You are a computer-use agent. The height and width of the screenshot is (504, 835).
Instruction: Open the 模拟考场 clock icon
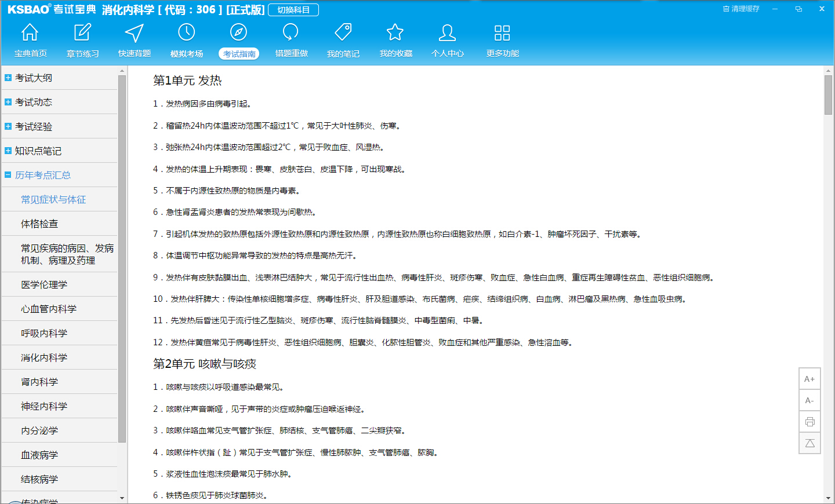pyautogui.click(x=186, y=33)
